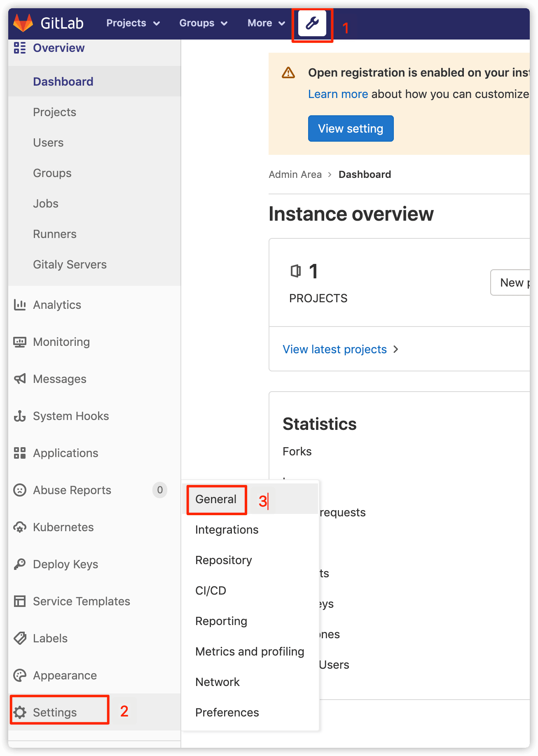This screenshot has width=538, height=756.
Task: Click the New project button
Action: (x=510, y=282)
